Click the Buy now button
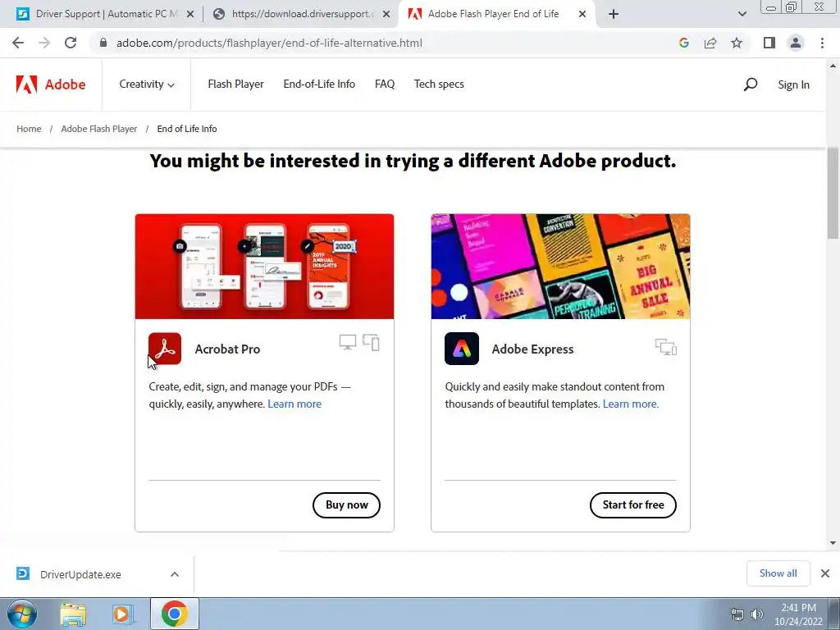The width and height of the screenshot is (840, 630). coord(347,505)
